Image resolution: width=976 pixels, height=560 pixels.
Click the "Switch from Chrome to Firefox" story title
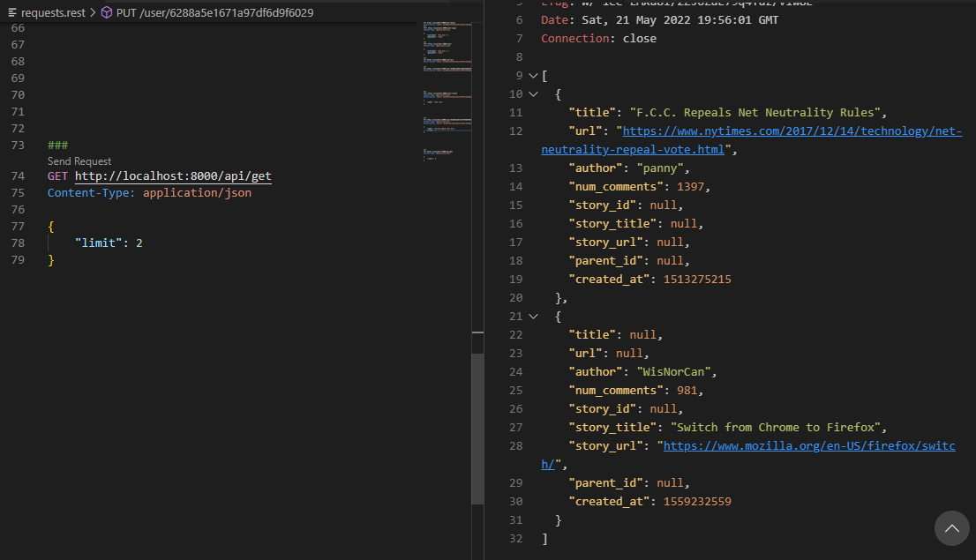tap(776, 428)
